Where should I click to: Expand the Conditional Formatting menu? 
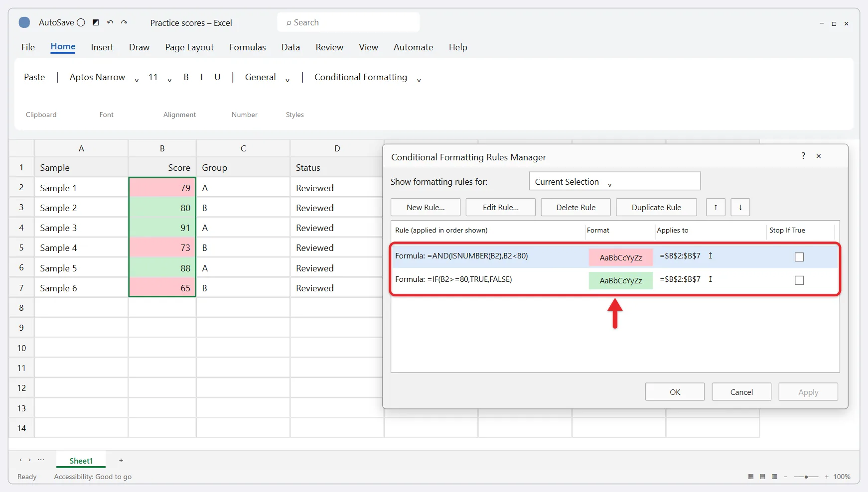point(419,80)
